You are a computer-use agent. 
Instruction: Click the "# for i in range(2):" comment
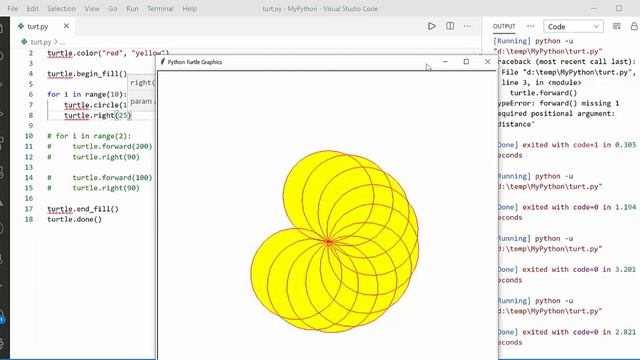(89, 136)
